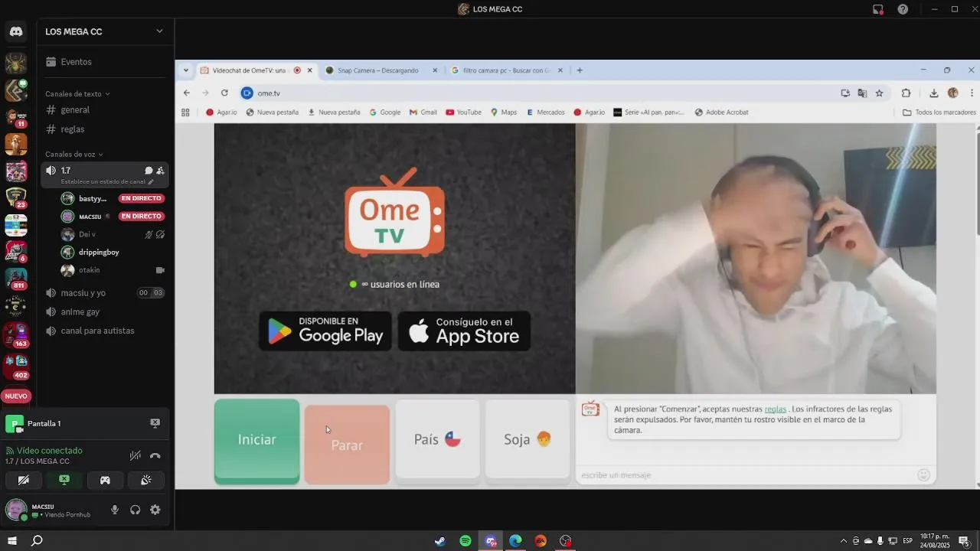Open soundboard icon

tap(145, 480)
